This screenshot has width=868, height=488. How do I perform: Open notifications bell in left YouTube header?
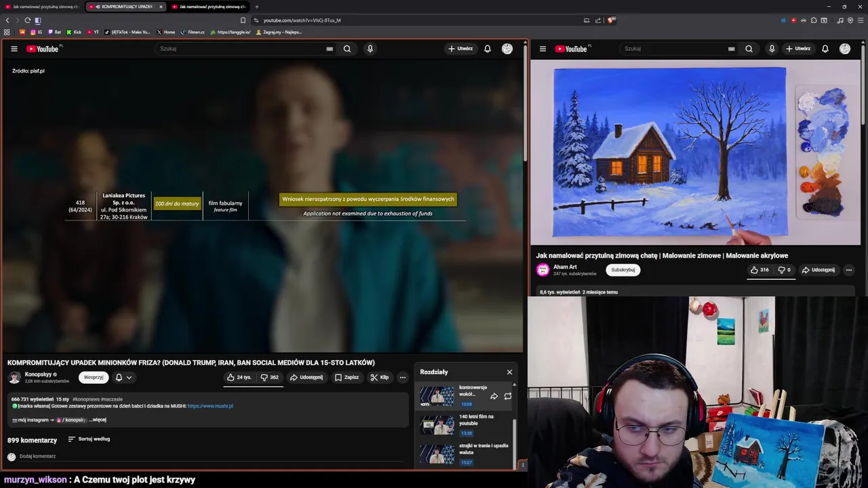coord(487,49)
